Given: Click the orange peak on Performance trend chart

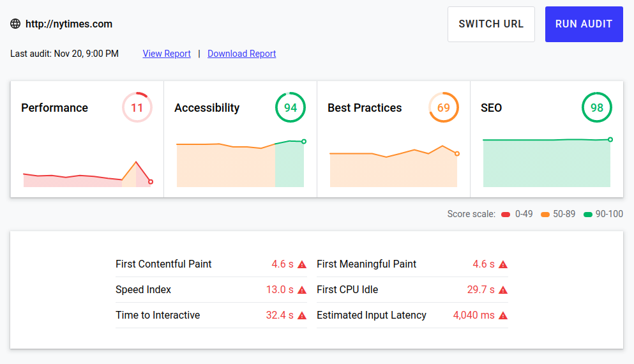Looking at the screenshot, I should [x=136, y=162].
